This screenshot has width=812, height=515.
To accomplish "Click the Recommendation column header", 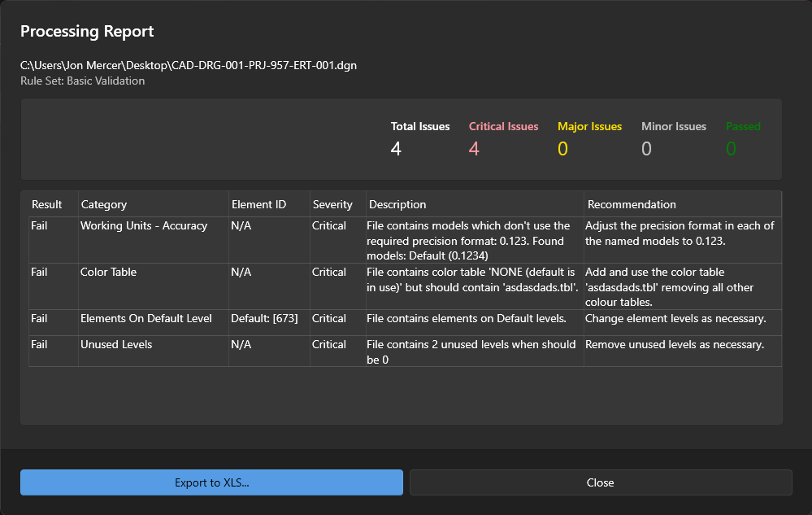I will (632, 204).
